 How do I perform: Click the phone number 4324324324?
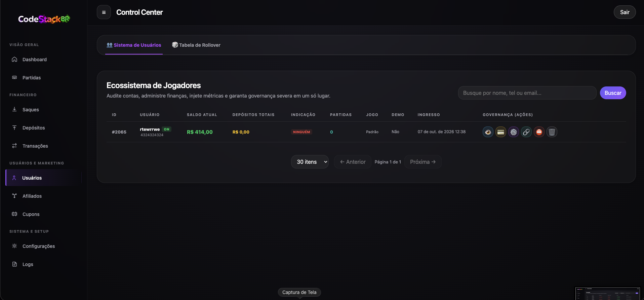coord(152,135)
